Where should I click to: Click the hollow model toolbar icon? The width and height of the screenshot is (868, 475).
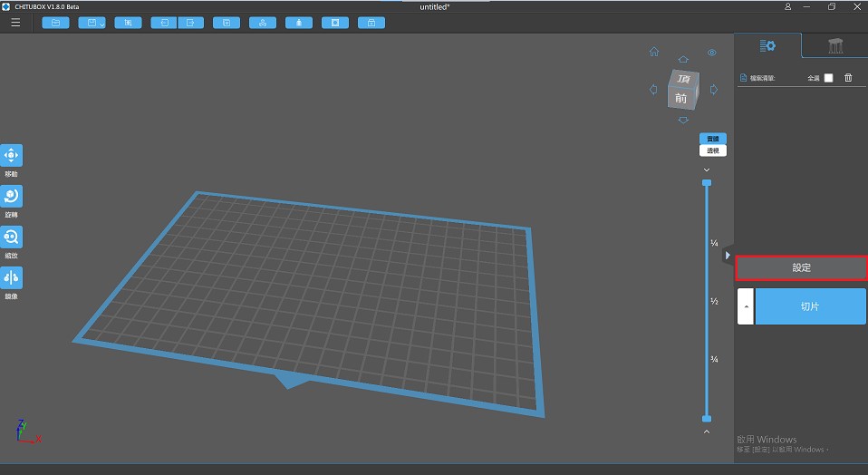tap(334, 23)
